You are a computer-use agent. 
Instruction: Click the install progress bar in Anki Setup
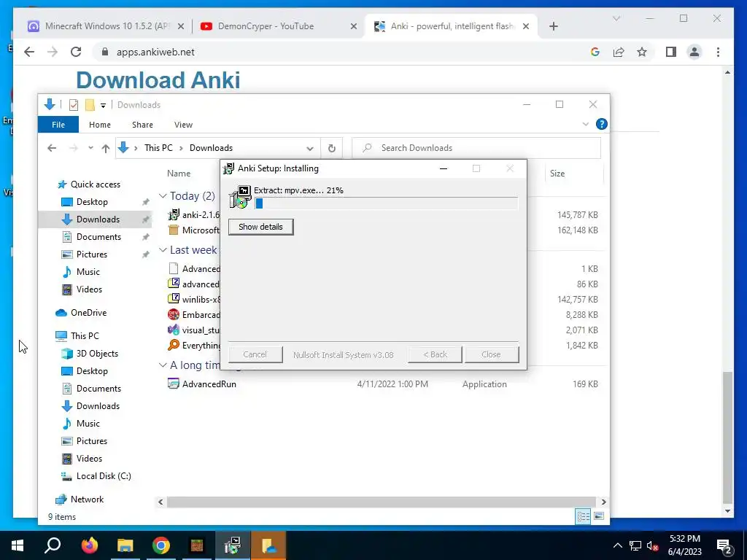[x=386, y=203]
